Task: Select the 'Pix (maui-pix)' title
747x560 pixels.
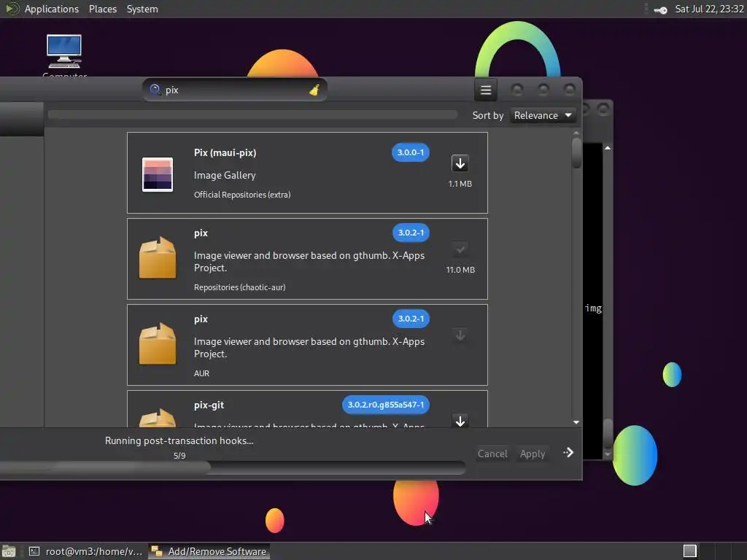Action: pos(225,153)
